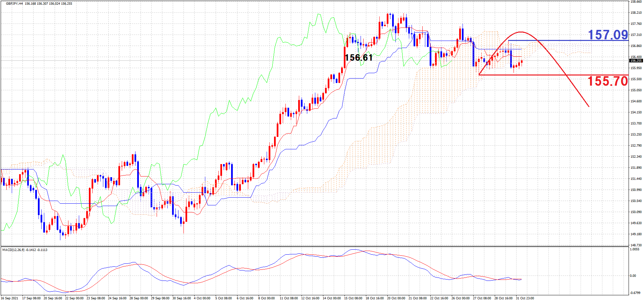The height and width of the screenshot is (302, 644).
Task: Select the blue horizontal resistance line
Action: [567, 41]
